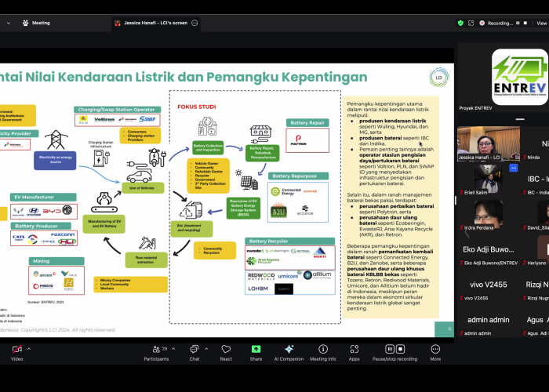Viewport: 549px width, 392px height.
Task: Select the Eko Adji Buwono participant tile
Action: pos(489,250)
